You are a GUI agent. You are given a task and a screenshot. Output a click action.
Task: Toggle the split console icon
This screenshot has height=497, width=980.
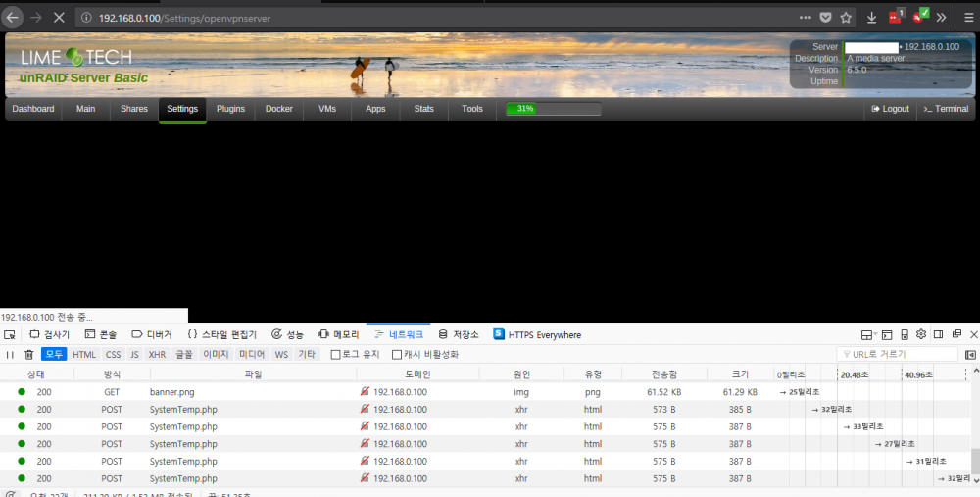pyautogui.click(x=887, y=335)
